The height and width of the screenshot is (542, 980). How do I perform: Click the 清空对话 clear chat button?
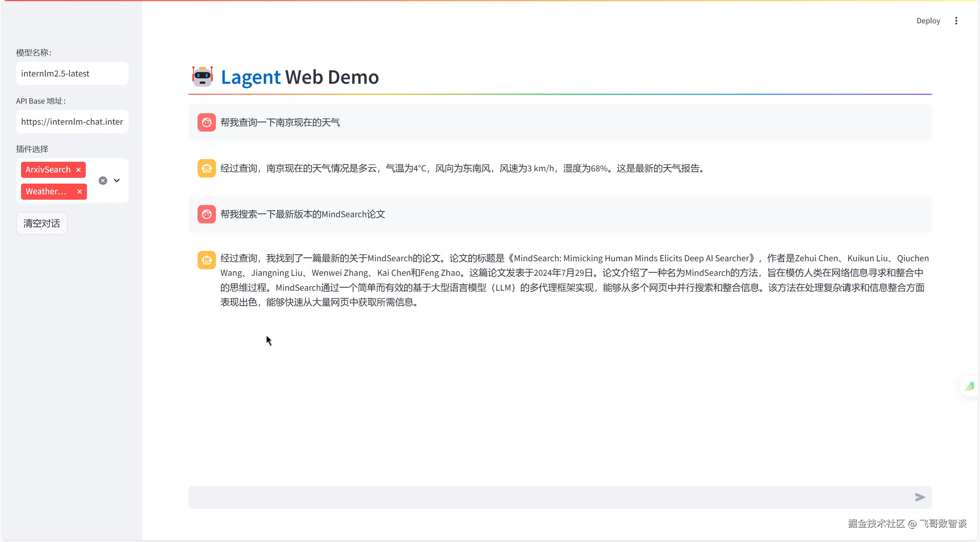point(42,223)
